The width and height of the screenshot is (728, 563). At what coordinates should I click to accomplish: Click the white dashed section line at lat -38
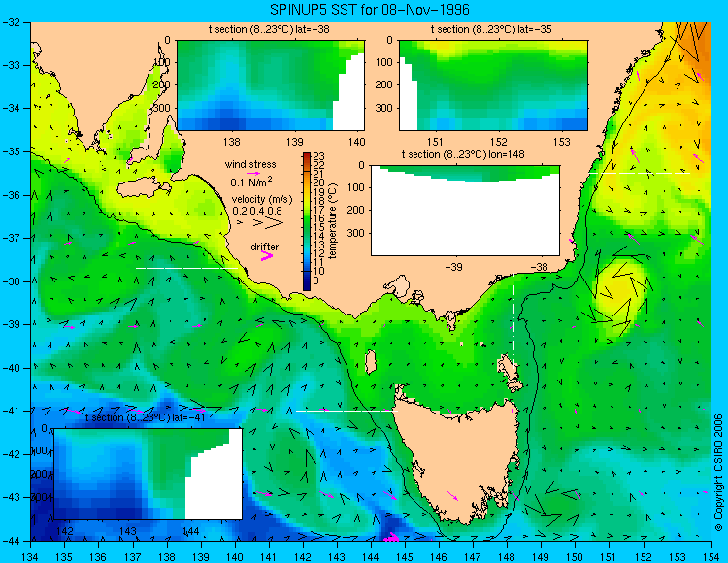pyautogui.click(x=186, y=268)
